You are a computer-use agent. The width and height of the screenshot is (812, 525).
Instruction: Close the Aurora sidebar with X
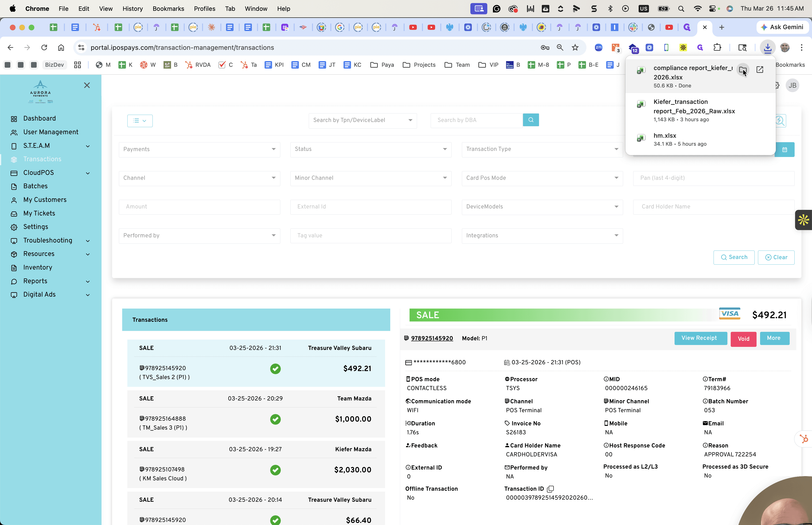pyautogui.click(x=87, y=85)
